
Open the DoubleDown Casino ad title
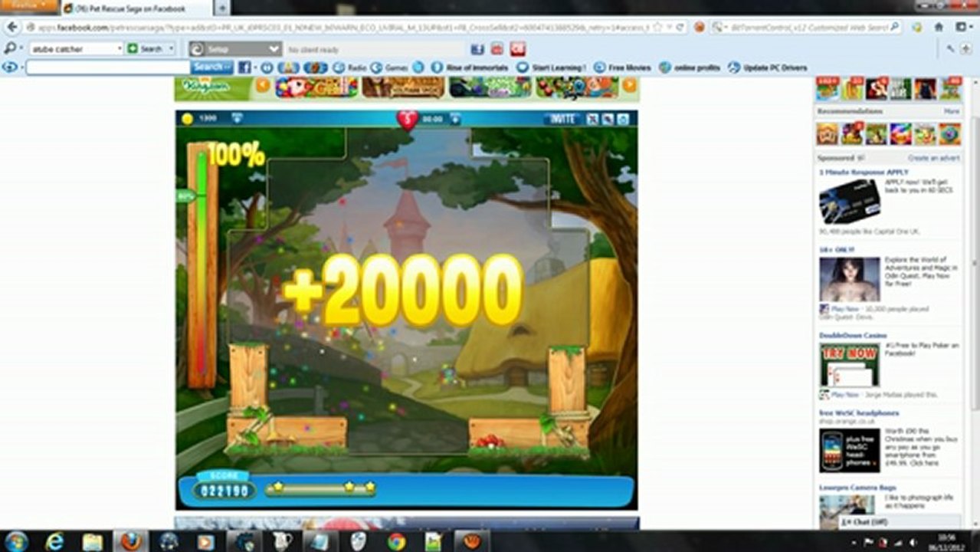853,335
